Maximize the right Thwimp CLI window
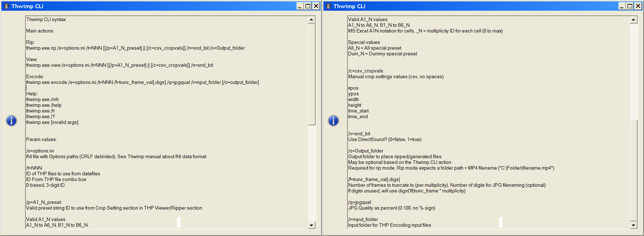644x236 pixels. pos(630,6)
